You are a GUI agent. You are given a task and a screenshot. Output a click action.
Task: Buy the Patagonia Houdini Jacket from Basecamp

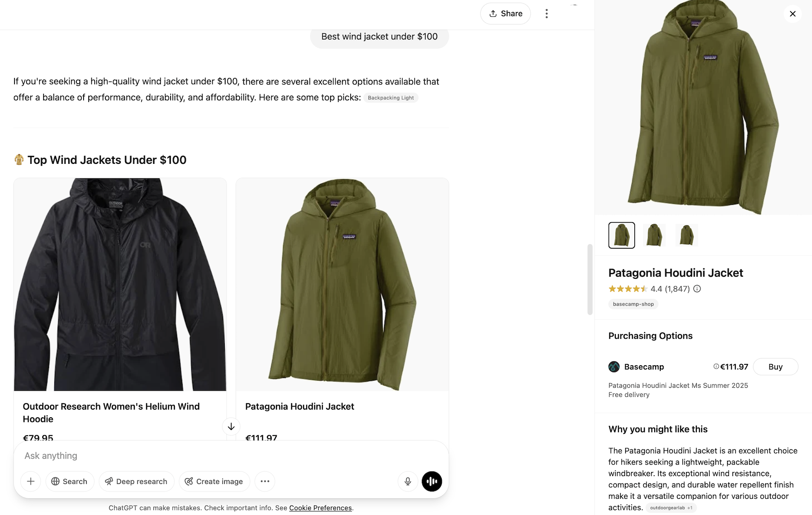point(775,367)
